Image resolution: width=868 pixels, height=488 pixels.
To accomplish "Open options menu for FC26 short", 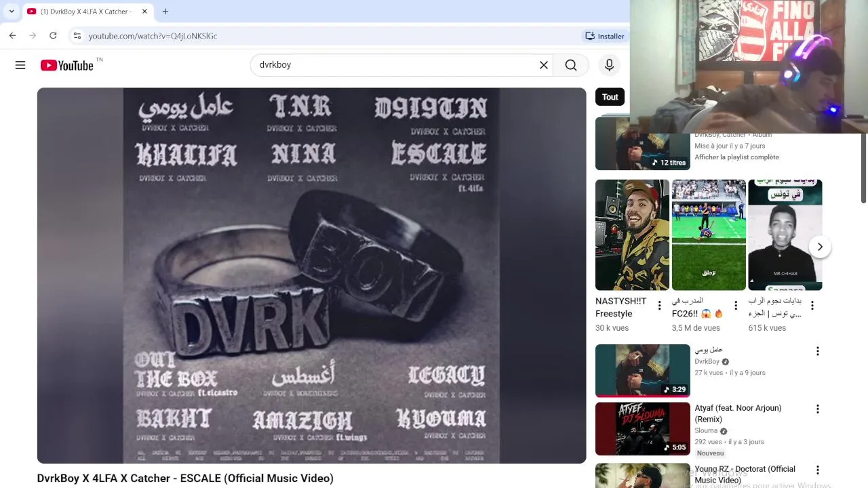I will click(736, 306).
